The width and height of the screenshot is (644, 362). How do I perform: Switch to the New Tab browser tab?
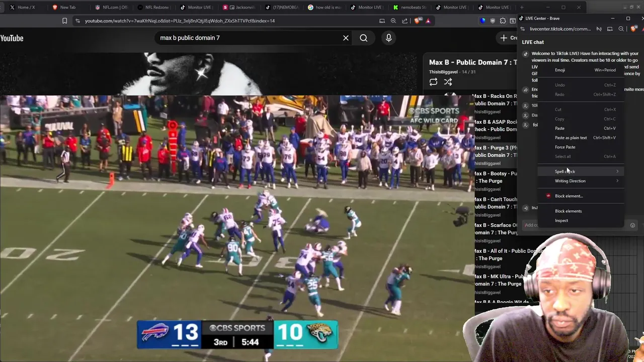click(68, 7)
